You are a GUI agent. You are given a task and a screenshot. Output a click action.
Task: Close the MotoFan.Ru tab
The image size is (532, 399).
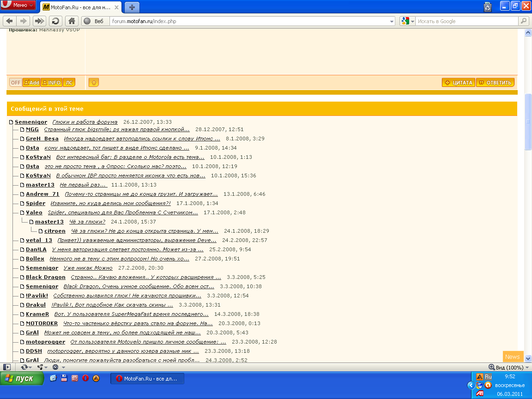coord(116,7)
